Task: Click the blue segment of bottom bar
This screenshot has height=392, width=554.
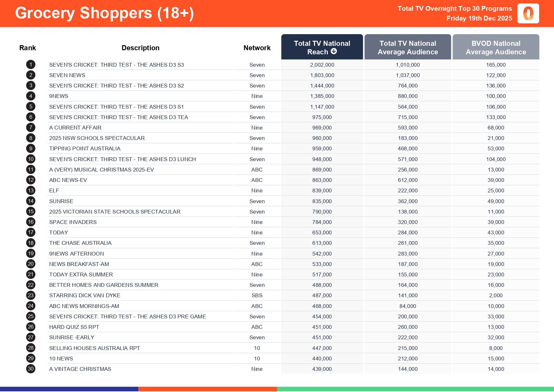Action: 69,389
